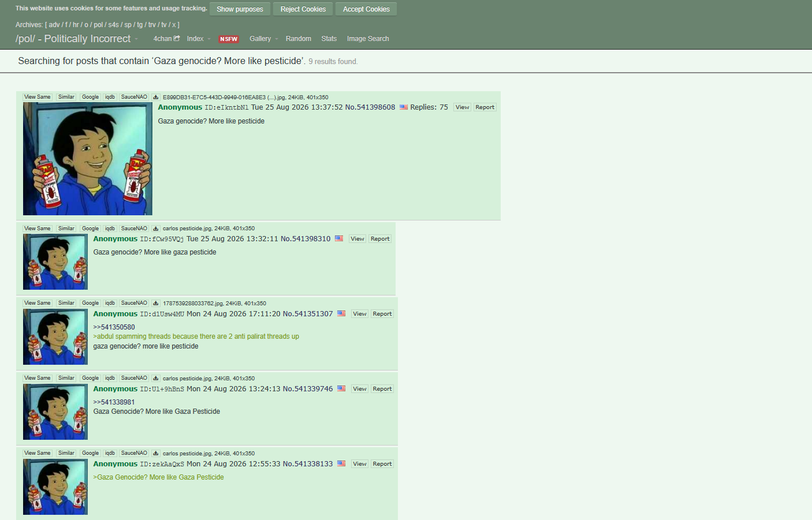Click the flag icon on post No.541338133
This screenshot has height=520, width=812.
point(341,463)
